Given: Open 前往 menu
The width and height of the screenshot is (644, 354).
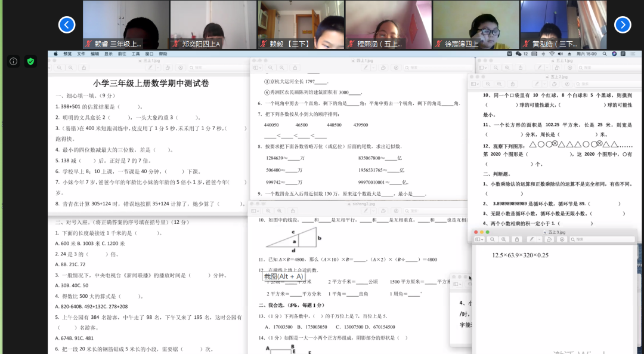Looking at the screenshot, I should coord(122,54).
